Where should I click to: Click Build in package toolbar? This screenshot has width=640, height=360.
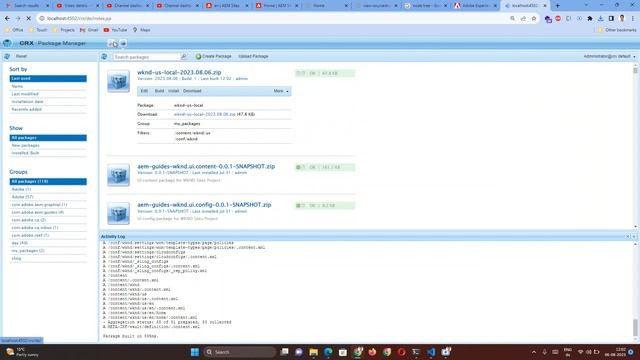click(159, 91)
